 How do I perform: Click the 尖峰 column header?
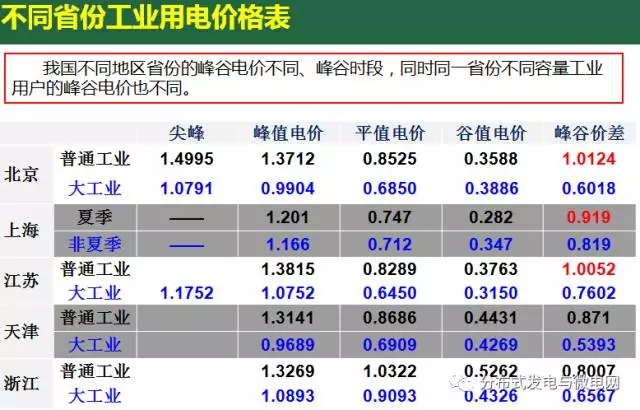(x=186, y=133)
